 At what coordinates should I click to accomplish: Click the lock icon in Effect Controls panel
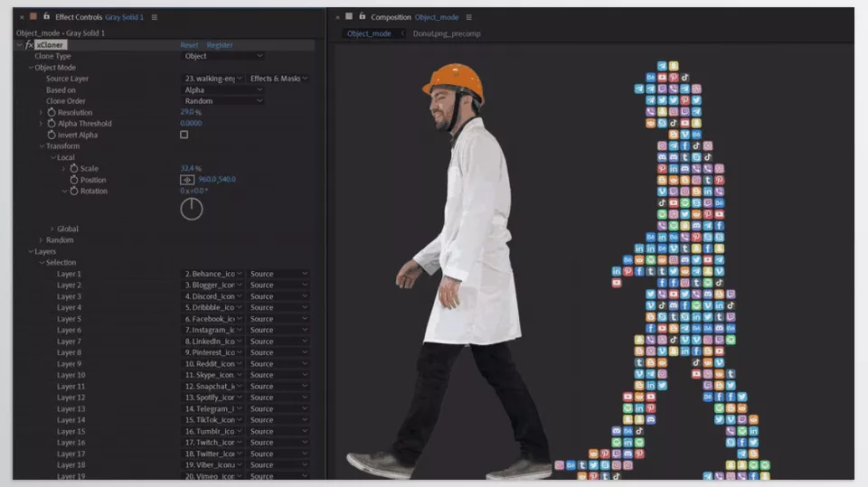[x=46, y=16]
